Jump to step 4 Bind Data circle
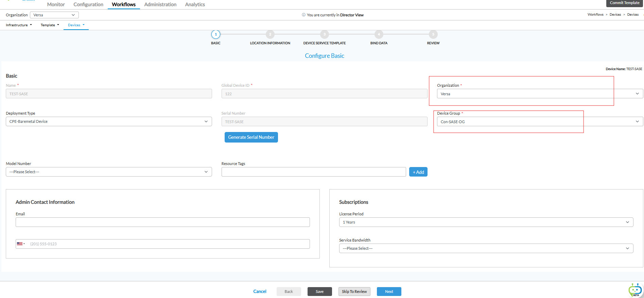Viewport: 644px width, 298px height. 379,34
